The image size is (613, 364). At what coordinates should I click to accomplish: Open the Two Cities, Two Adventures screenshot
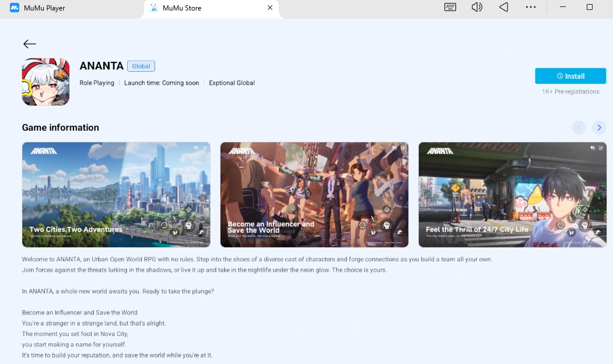[x=116, y=195]
